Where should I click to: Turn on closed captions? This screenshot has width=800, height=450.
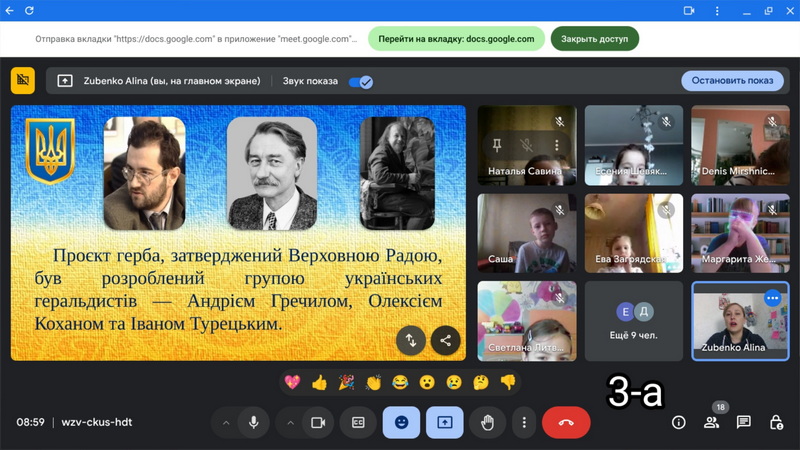click(358, 423)
